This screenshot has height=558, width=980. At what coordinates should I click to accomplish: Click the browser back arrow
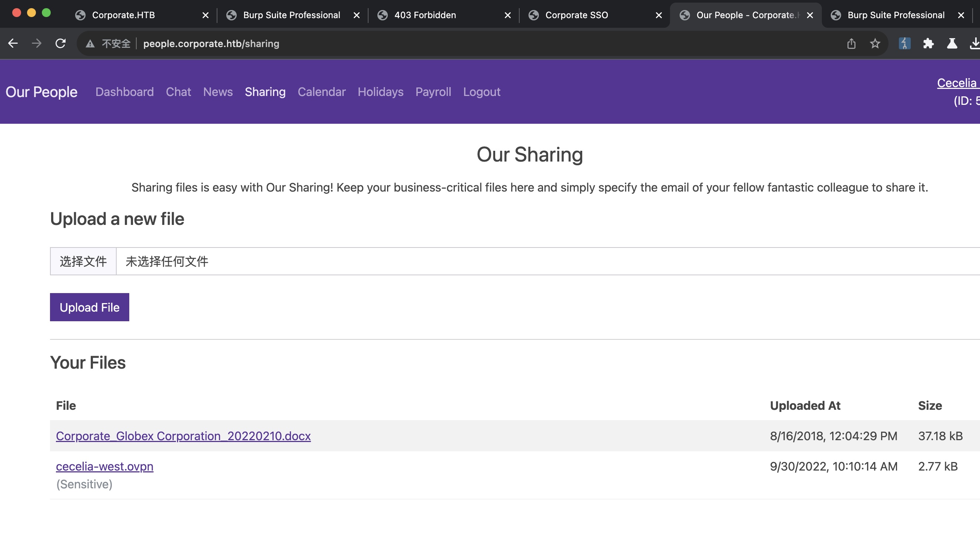click(x=13, y=43)
